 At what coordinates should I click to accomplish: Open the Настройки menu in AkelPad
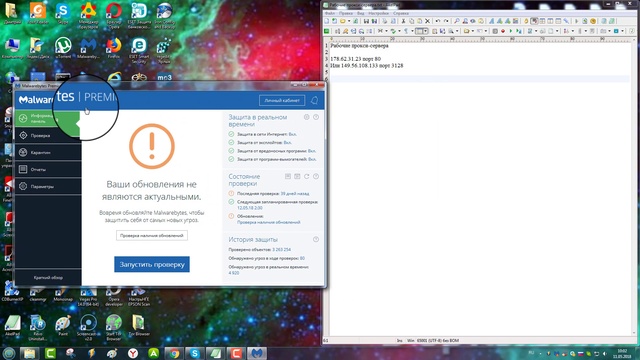click(378, 13)
